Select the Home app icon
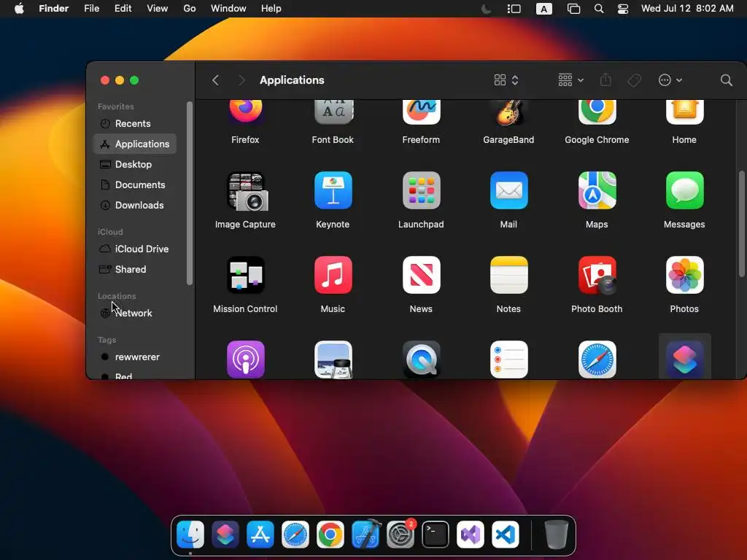Screen dimensions: 747x560 pos(684,112)
